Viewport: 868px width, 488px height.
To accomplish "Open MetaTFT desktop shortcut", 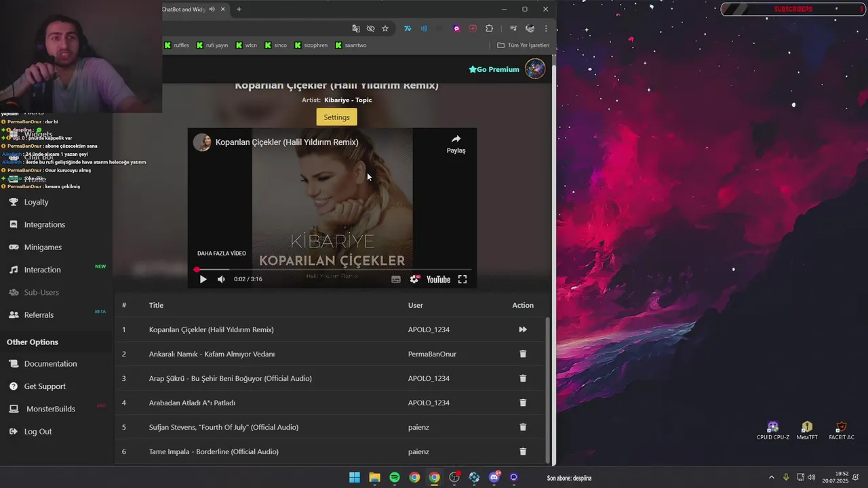I will point(807,431).
